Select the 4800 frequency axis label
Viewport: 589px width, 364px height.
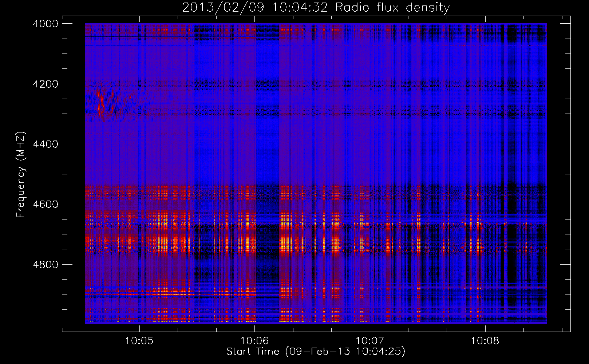[x=45, y=264]
